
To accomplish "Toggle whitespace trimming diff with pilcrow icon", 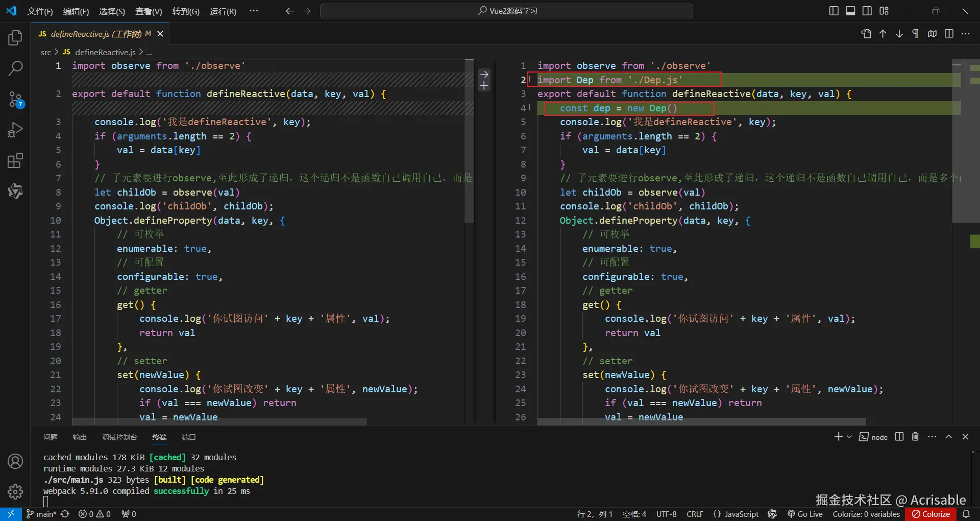I will pos(915,34).
